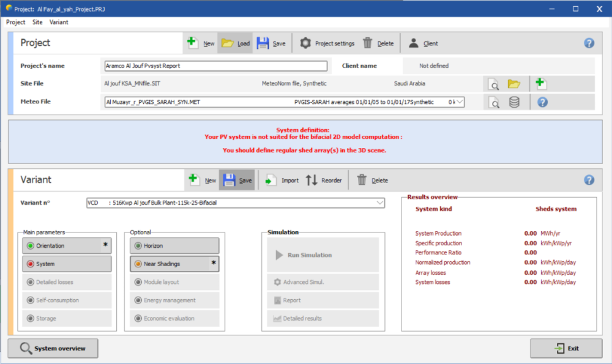This screenshot has height=364, width=612.
Task: Open the Site menu
Action: click(x=37, y=22)
